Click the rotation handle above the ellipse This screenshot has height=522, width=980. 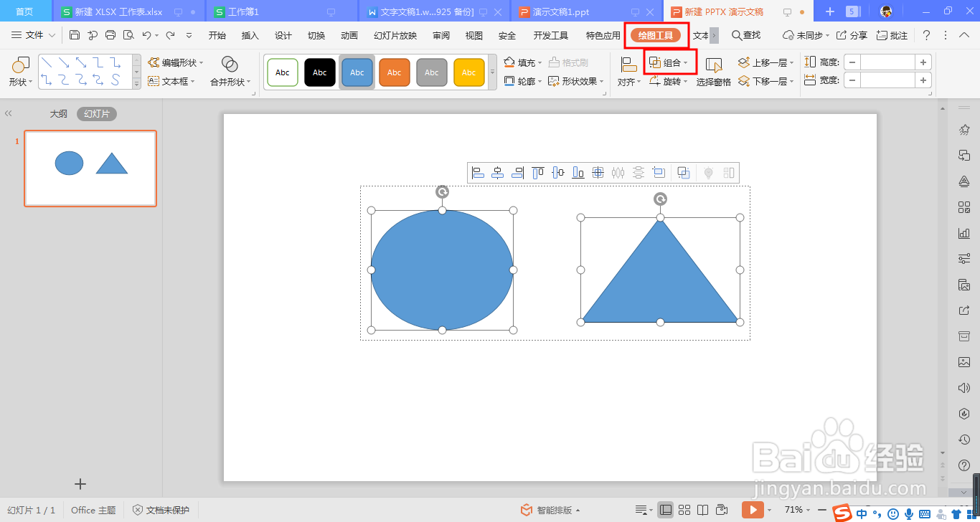443,191
